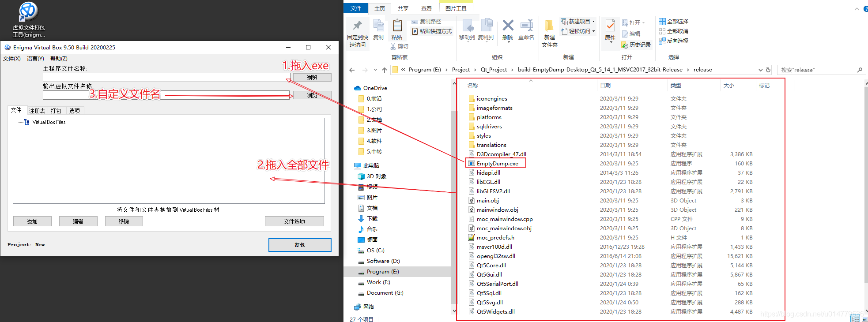The height and width of the screenshot is (322, 868).
Task: Switch to the 选项 tab in Enigma
Action: (x=75, y=111)
